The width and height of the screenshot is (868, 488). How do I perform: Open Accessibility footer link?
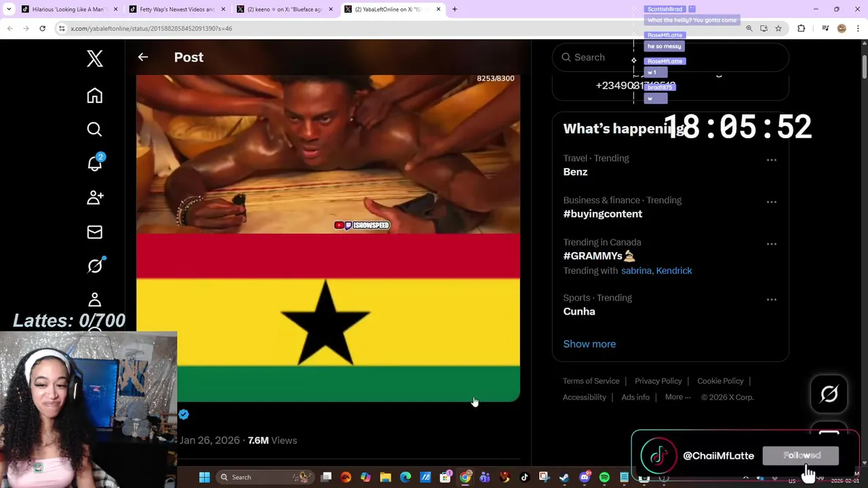pyautogui.click(x=584, y=397)
